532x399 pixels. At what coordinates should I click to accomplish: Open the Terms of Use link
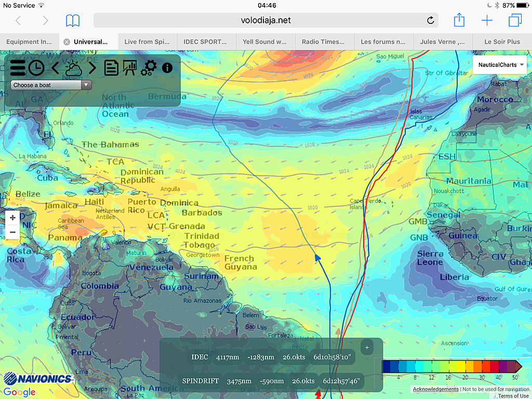pyautogui.click(x=513, y=395)
